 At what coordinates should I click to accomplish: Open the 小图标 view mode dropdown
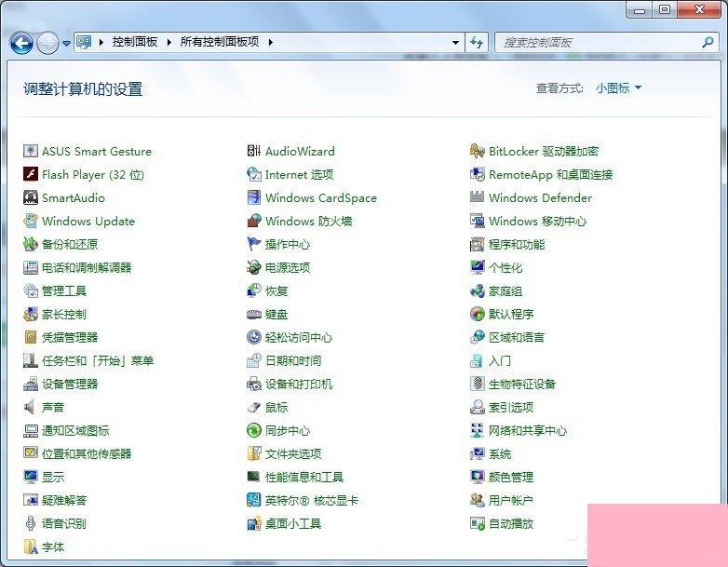pyautogui.click(x=618, y=88)
